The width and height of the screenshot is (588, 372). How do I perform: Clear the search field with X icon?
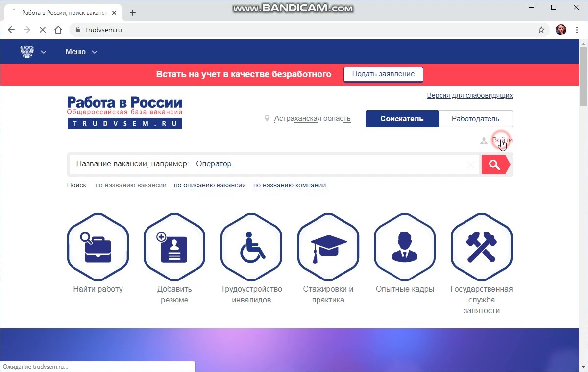(471, 164)
